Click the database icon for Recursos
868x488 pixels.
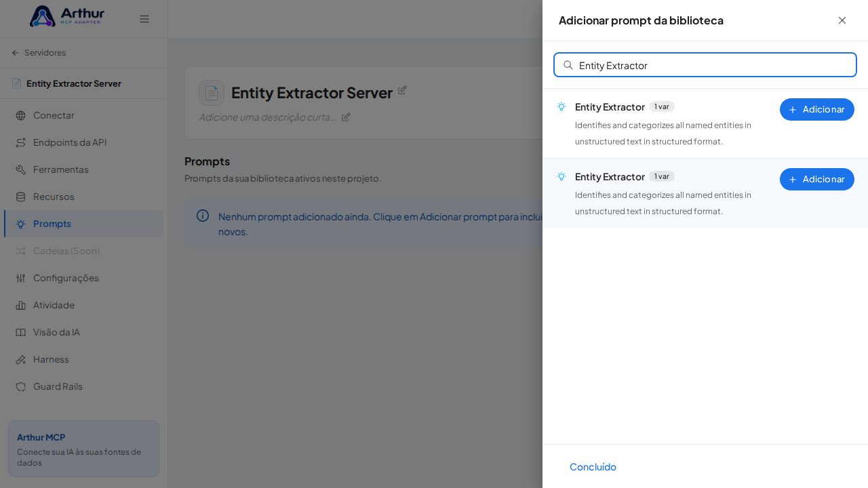[20, 197]
